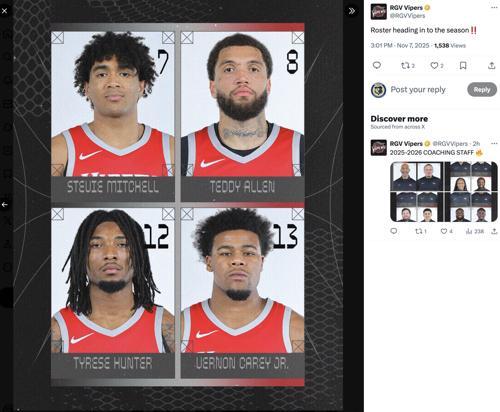Go to previous image with left arrow
This screenshot has width=500, height=412.
tap(5, 204)
